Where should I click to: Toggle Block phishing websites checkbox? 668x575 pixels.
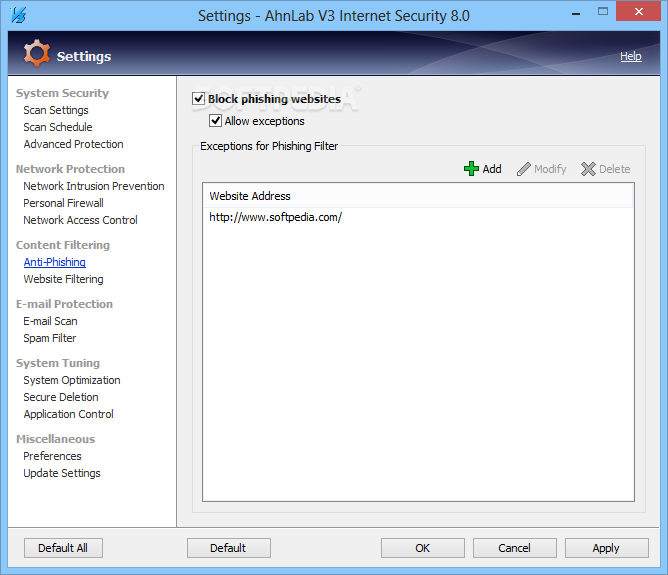[199, 99]
